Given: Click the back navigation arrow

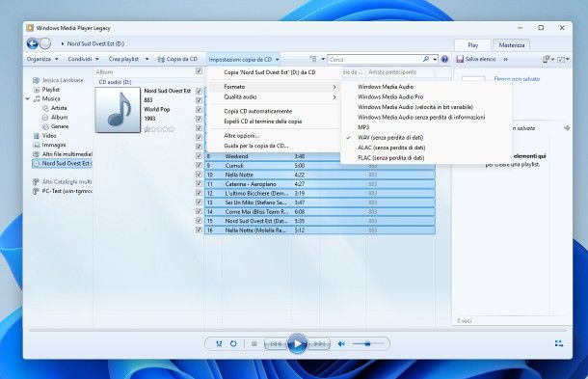Looking at the screenshot, I should point(32,43).
